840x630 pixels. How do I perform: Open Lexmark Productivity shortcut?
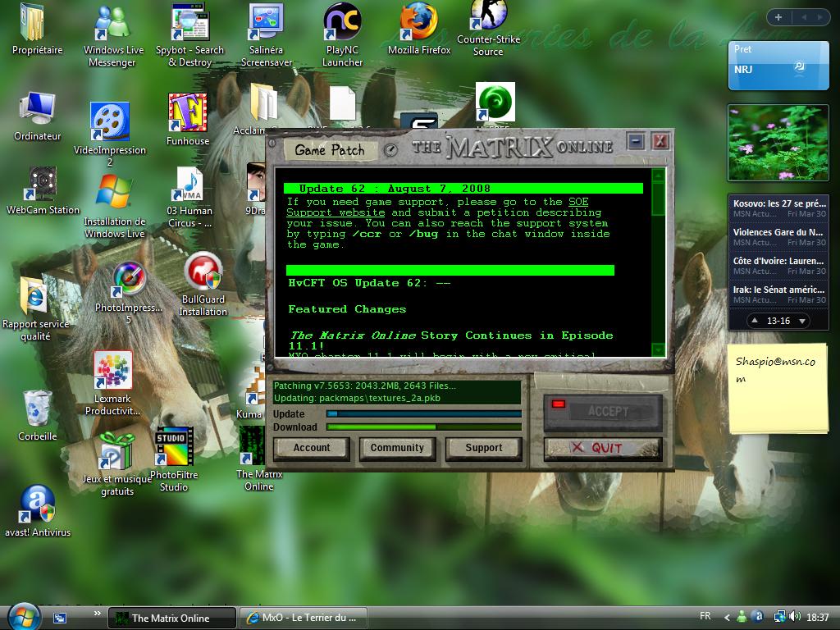(112, 383)
